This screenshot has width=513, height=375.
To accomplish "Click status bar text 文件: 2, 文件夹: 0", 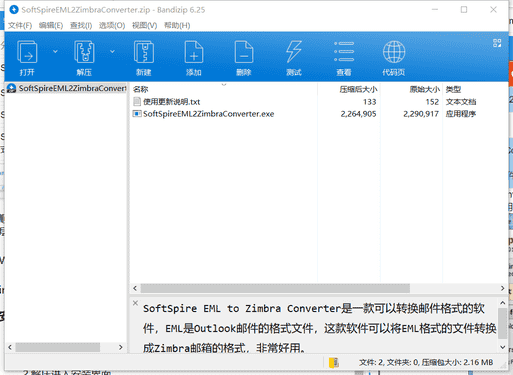I will (389, 362).
